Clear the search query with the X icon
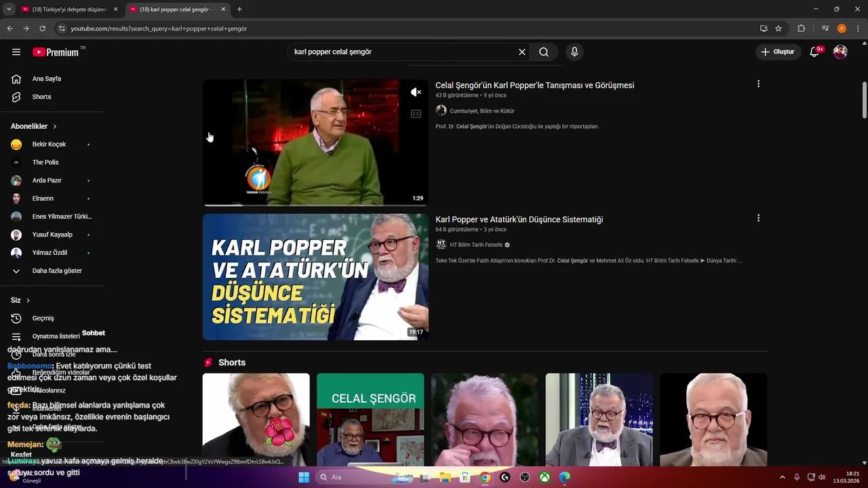The height and width of the screenshot is (488, 868). click(522, 52)
